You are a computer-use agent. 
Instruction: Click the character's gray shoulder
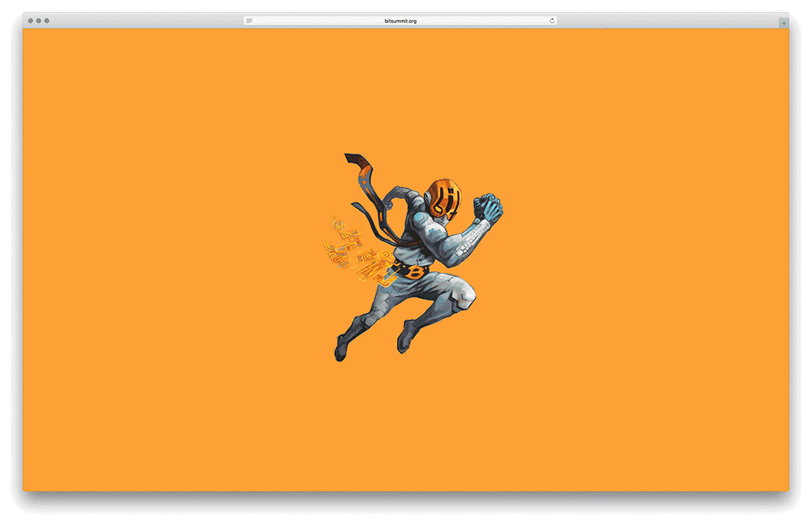point(416,207)
